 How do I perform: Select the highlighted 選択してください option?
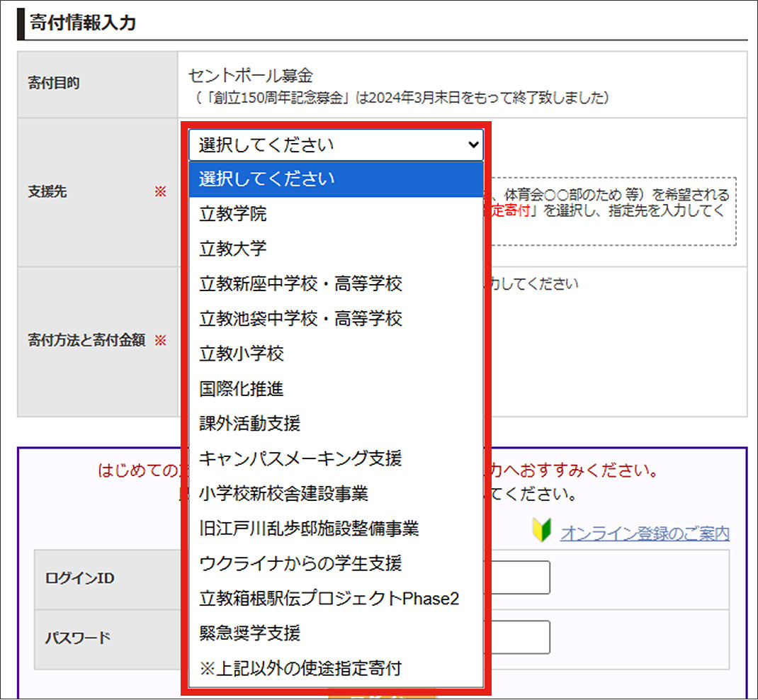pos(336,179)
